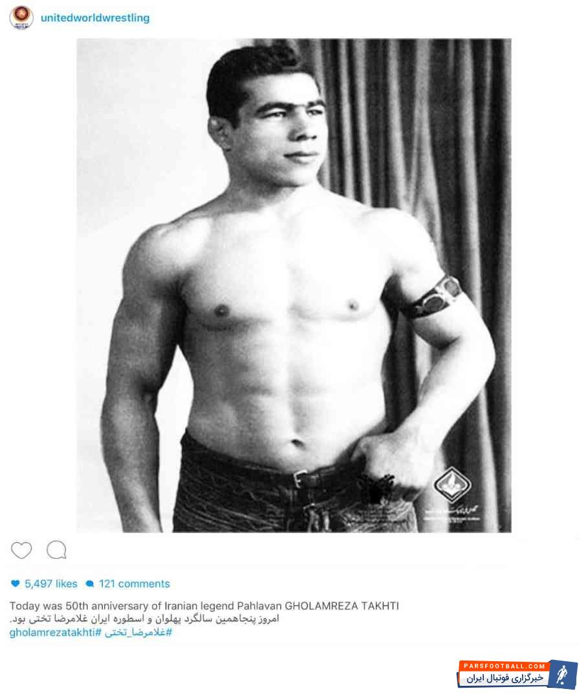588x700 pixels.
Task: Open the black-and-white wrestler photo
Action: coord(294,286)
